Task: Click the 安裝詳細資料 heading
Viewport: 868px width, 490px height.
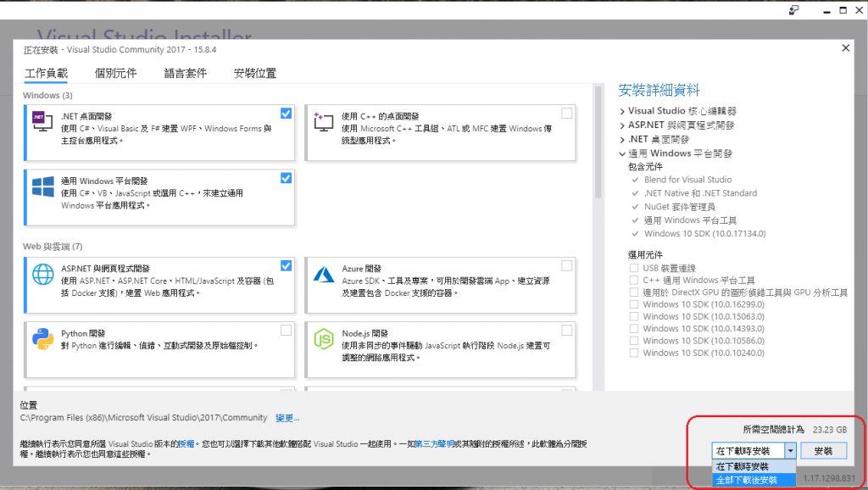Action: coord(659,90)
